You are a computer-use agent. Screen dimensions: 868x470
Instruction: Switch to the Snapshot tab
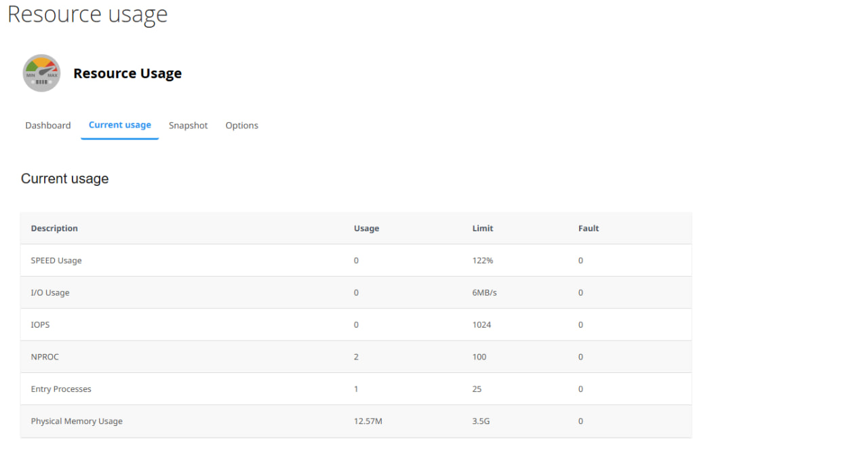pos(188,125)
